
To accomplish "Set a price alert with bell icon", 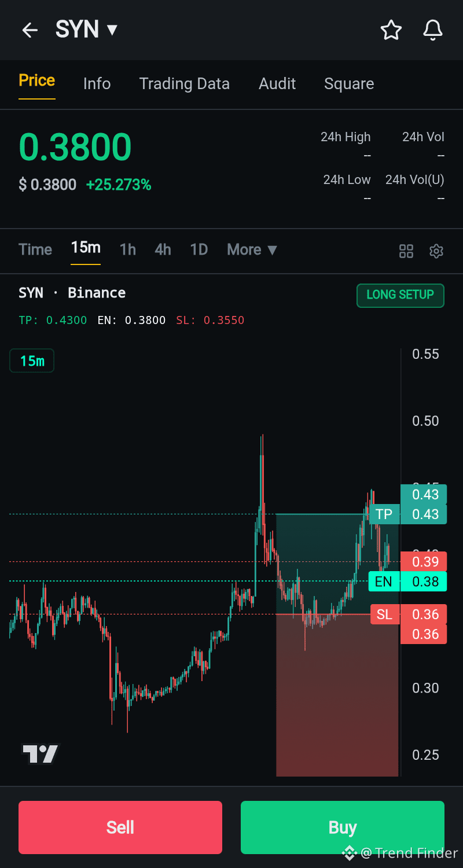I will pyautogui.click(x=433, y=30).
